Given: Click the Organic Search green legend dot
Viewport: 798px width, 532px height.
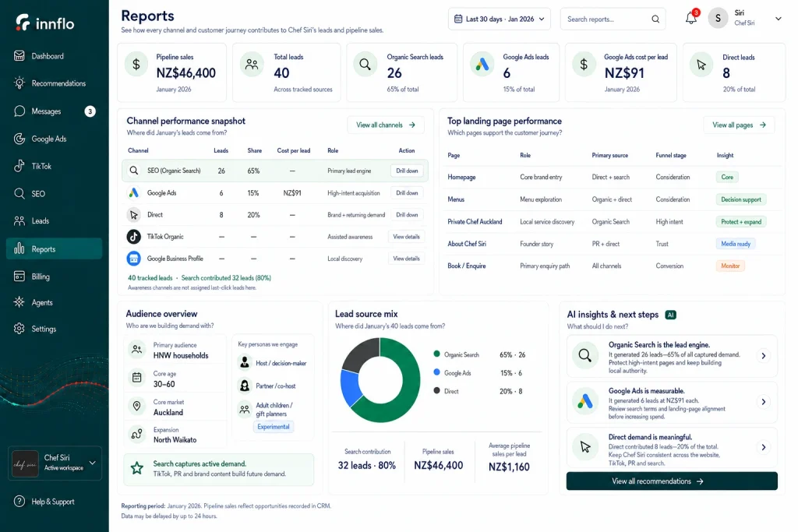Looking at the screenshot, I should (436, 354).
